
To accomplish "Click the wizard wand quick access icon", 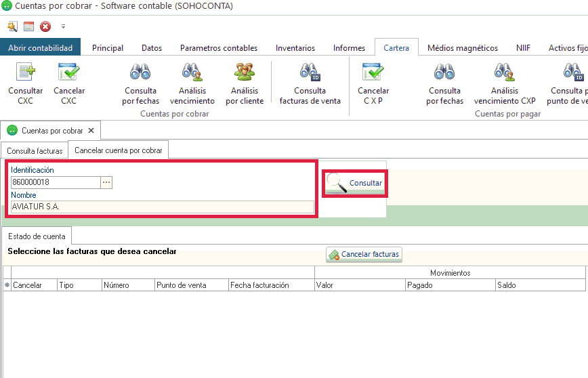I will point(12,27).
